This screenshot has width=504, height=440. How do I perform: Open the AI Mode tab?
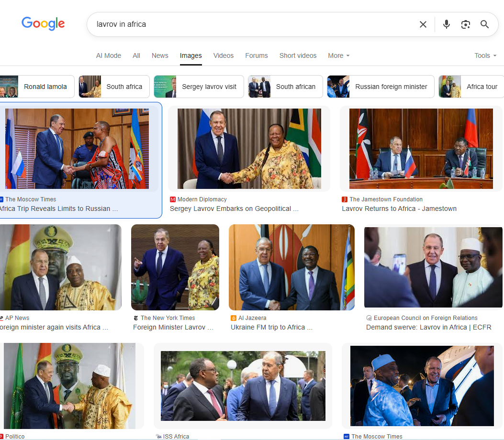[x=109, y=55]
